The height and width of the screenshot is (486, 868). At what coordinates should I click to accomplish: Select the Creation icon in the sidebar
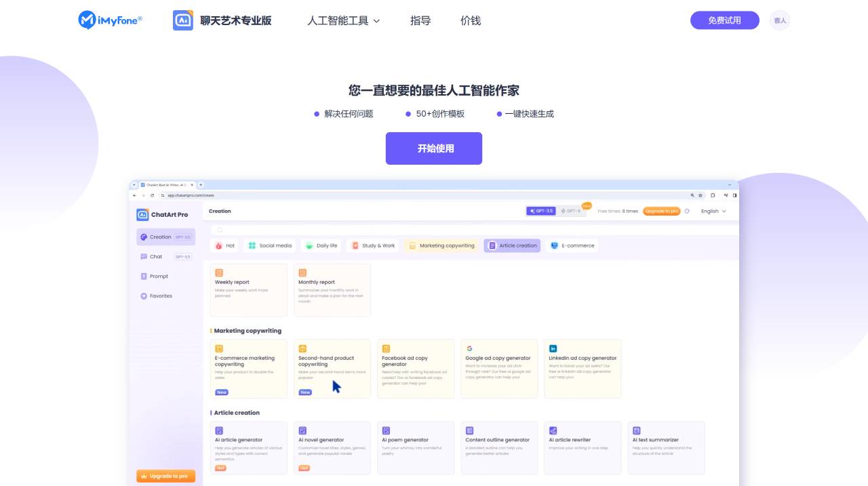coord(145,237)
